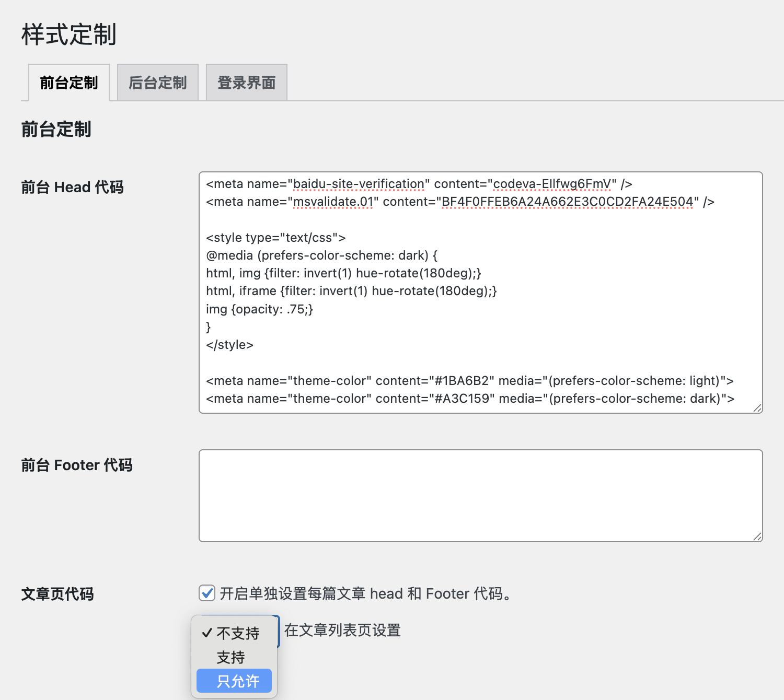Click the Head textarea resize handle

(757, 408)
